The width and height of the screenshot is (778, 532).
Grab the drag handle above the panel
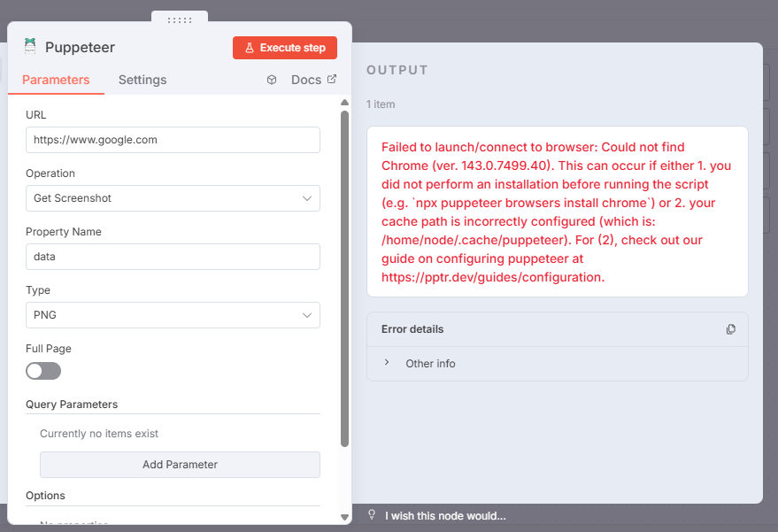point(180,19)
